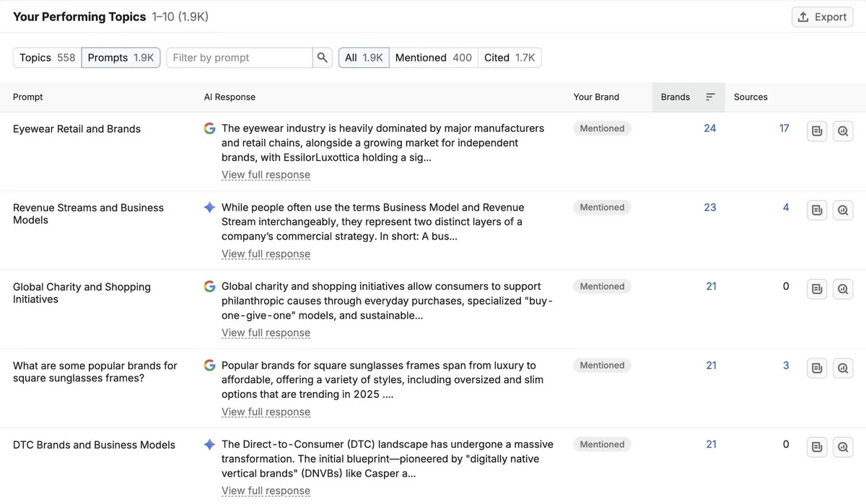
Task: Click details icon for square sunglasses row
Action: pyautogui.click(x=817, y=368)
